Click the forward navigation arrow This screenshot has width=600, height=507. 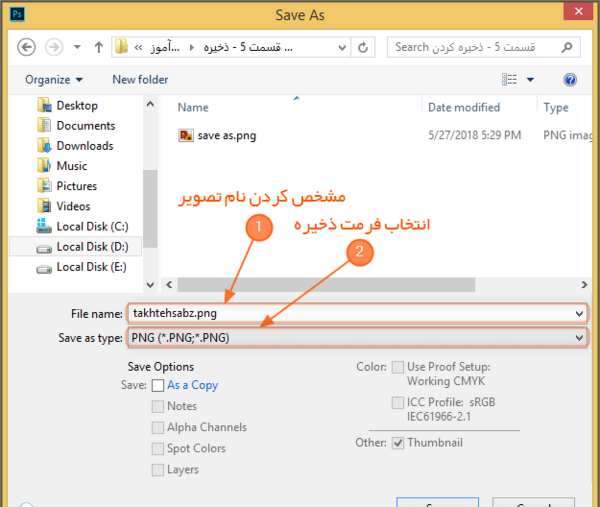point(54,47)
